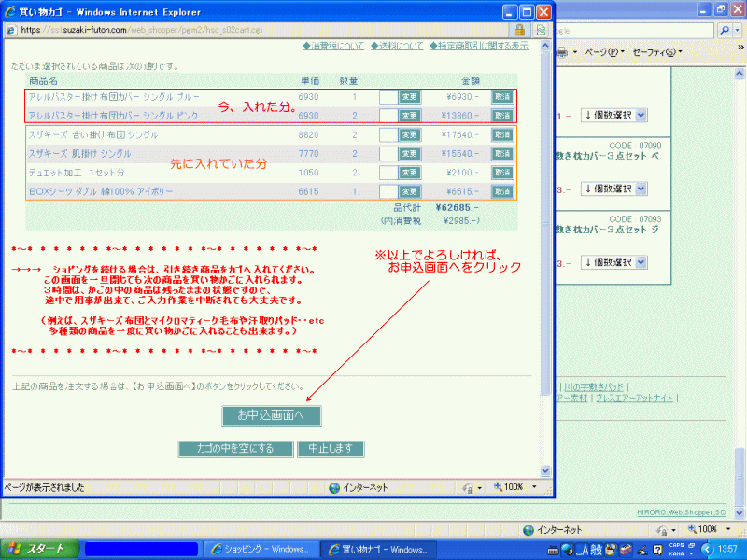Click the padlock security icon in address bar
The image size is (747, 560).
[x=518, y=30]
